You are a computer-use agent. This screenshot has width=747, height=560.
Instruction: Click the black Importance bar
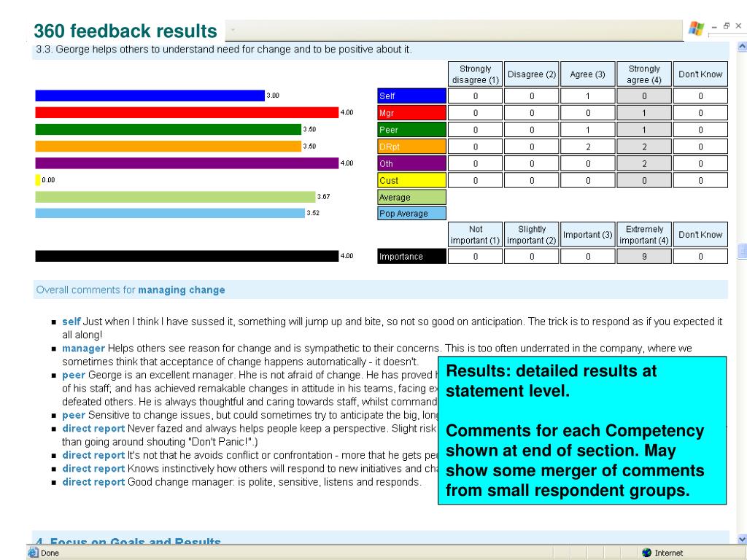(187, 256)
